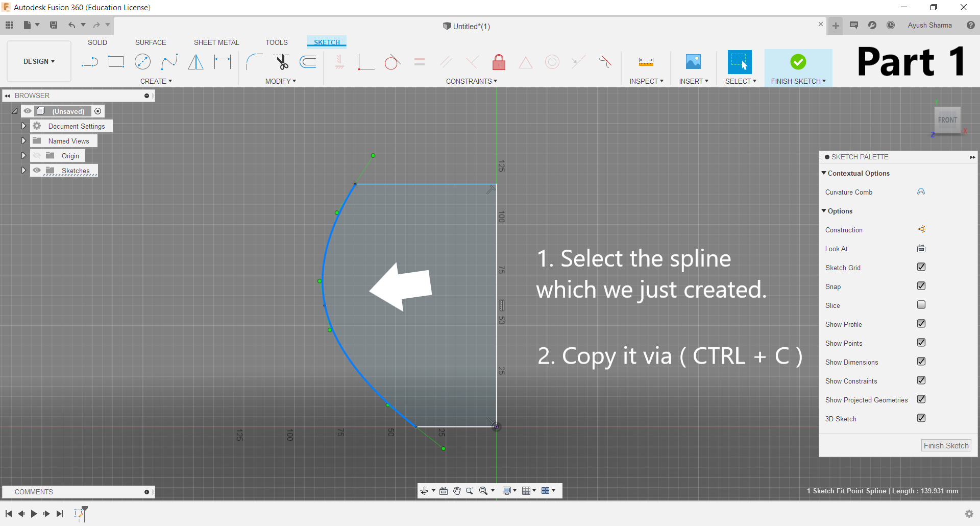
Task: Click the Select tool icon
Action: (x=740, y=62)
